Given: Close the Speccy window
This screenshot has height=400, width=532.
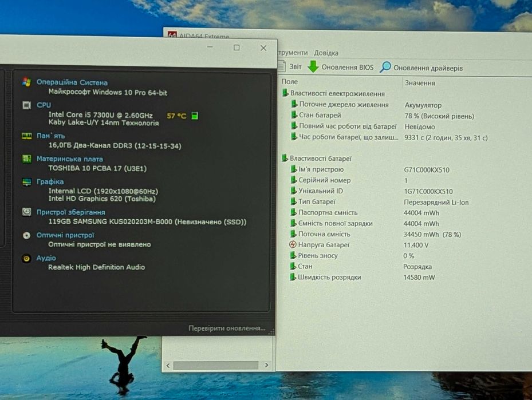Looking at the screenshot, I should 263,48.
